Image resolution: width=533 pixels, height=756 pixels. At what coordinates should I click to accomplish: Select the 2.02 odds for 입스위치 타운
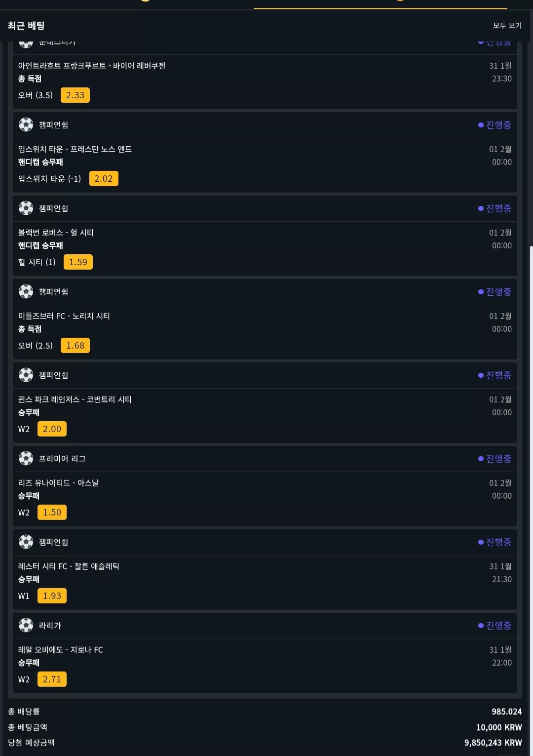[104, 179]
